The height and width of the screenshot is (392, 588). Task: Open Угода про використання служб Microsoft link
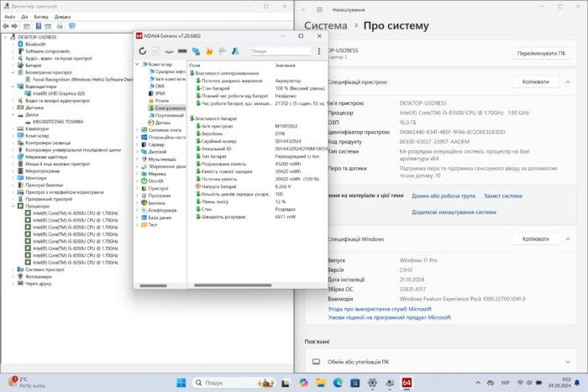pyautogui.click(x=380, y=309)
